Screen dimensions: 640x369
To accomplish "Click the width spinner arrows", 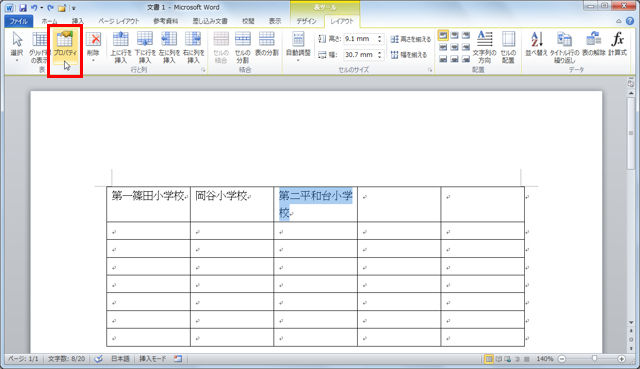I will tap(380, 54).
